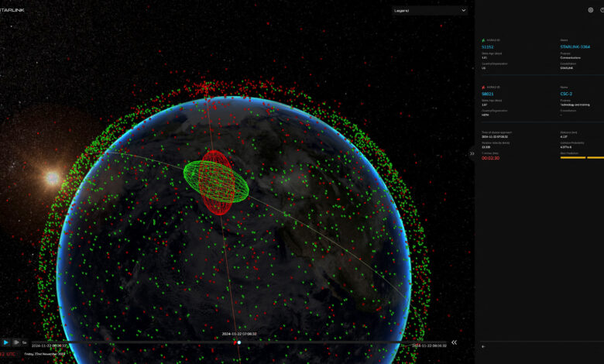Click the gray fast-forward playback button

(x=16, y=342)
